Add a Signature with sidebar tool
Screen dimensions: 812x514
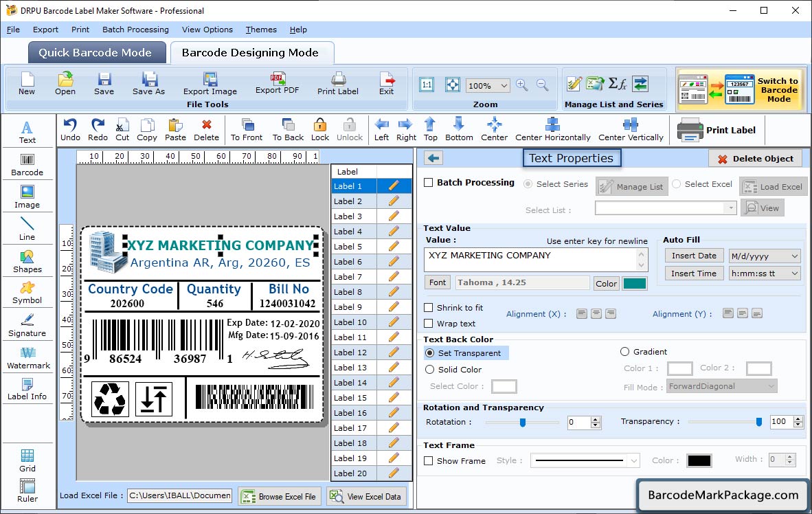click(x=27, y=326)
